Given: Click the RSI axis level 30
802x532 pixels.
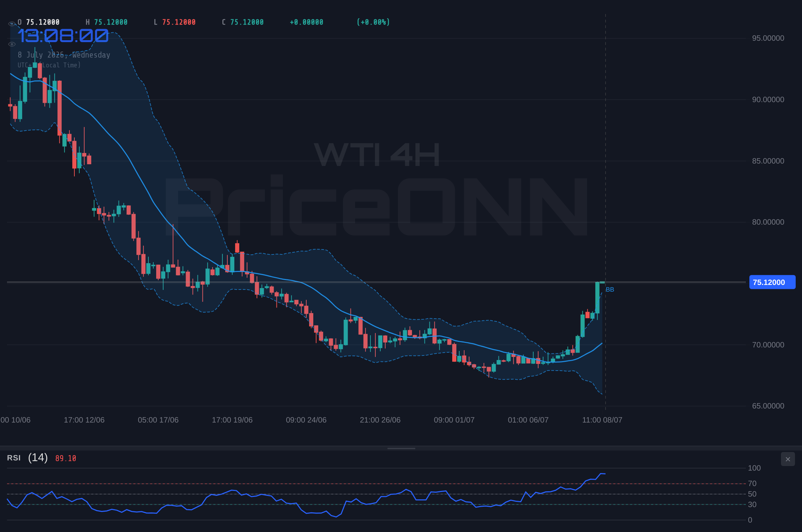Looking at the screenshot, I should [752, 505].
